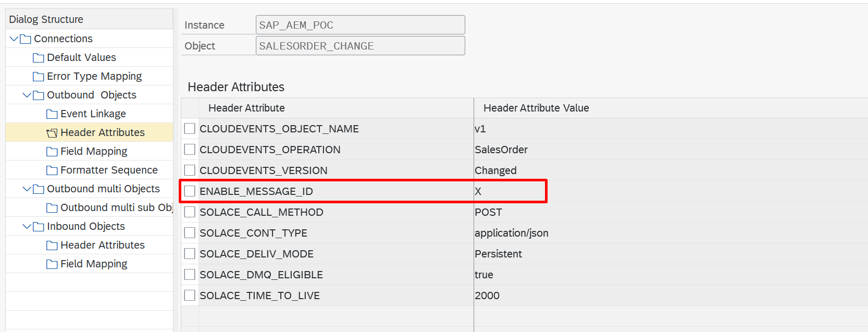
Task: Click the Header Attribute Value column header
Action: (671, 108)
